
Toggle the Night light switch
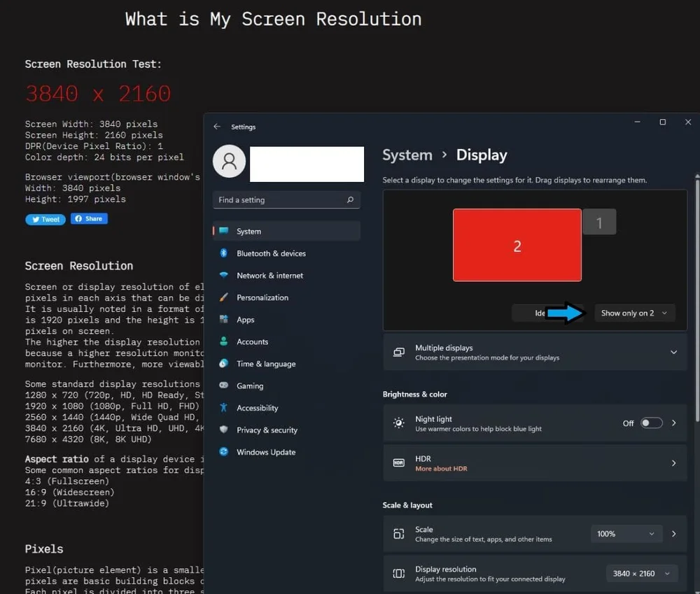[x=651, y=423]
